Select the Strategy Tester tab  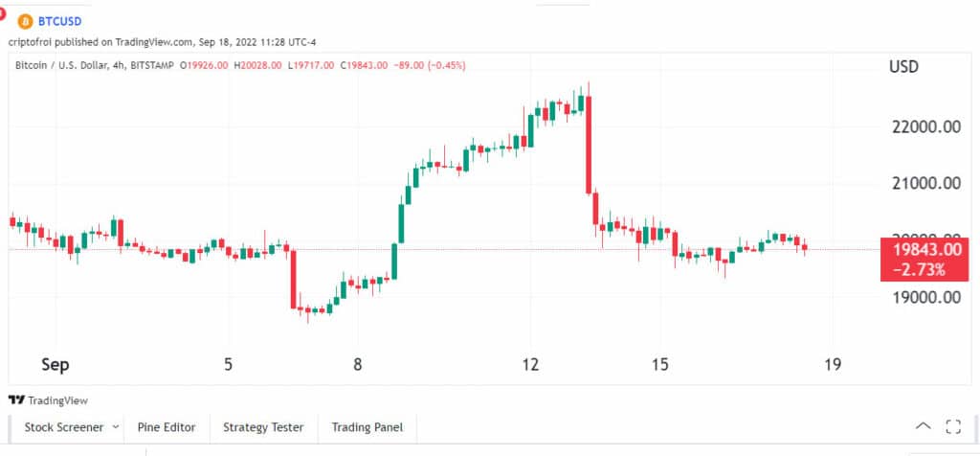[x=263, y=427]
